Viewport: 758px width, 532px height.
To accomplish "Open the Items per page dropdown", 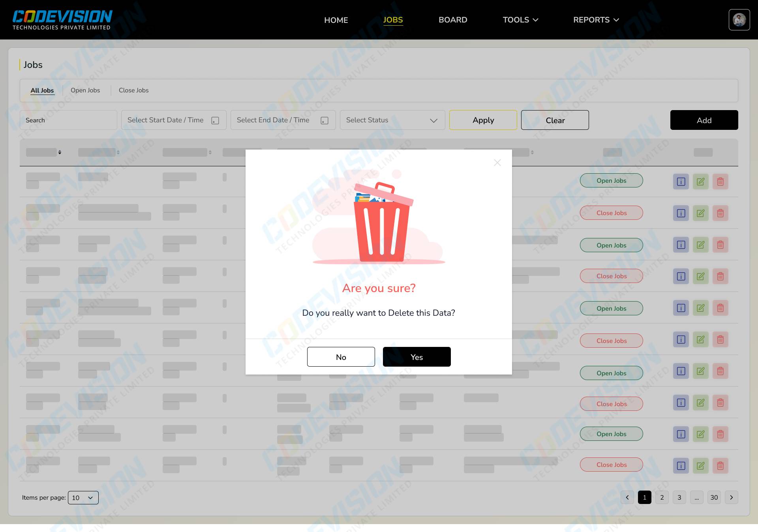I will 83,498.
